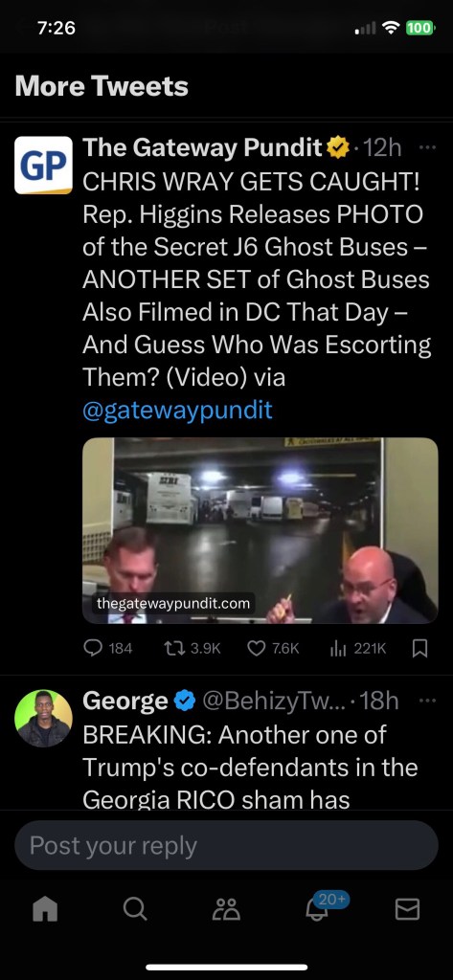The height and width of the screenshot is (980, 453).
Task: Open the thegatewaypundit.com video thumbnail
Action: click(260, 530)
